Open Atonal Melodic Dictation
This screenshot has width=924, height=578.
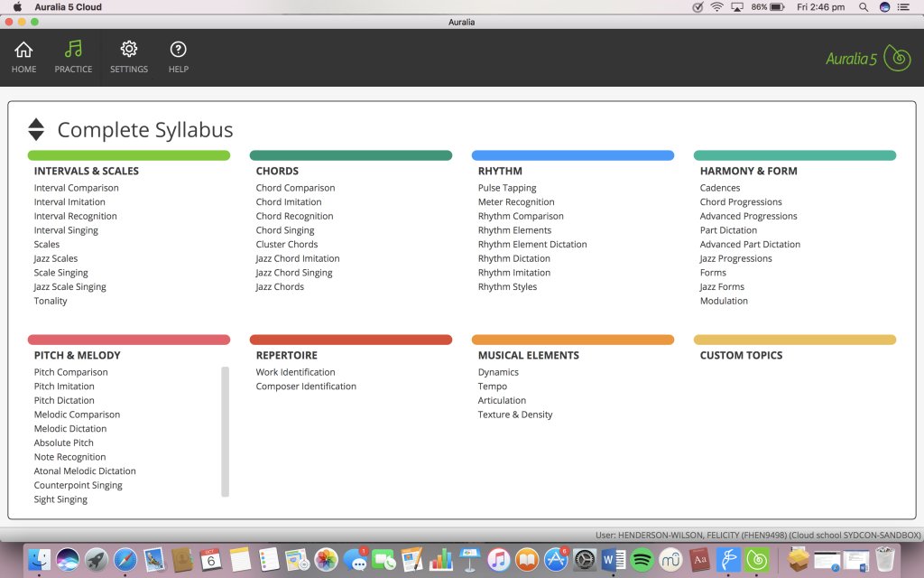85,471
